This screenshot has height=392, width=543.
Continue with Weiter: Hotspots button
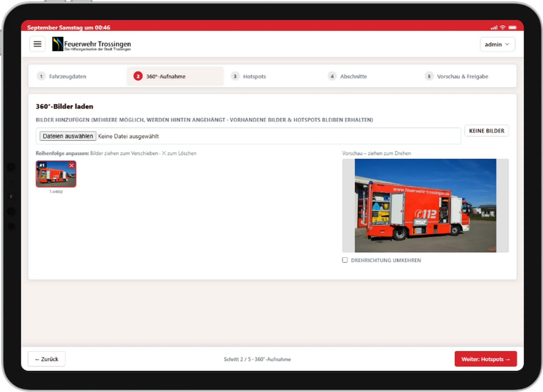click(485, 359)
